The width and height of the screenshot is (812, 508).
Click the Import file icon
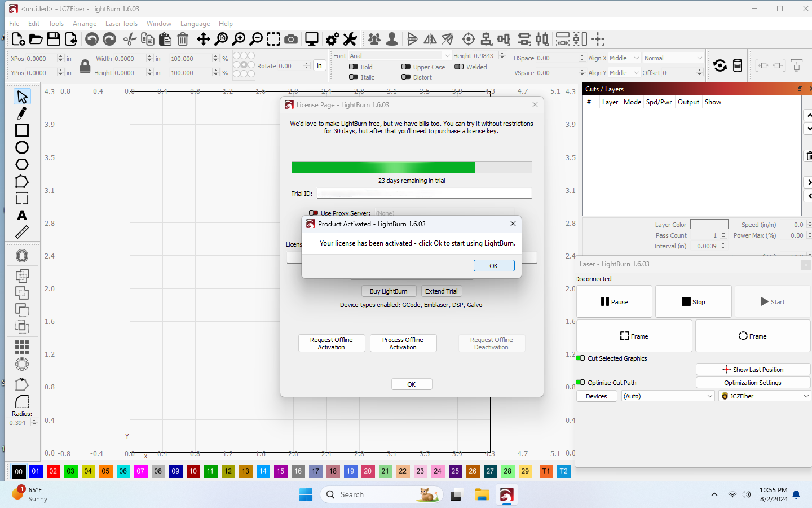coord(71,39)
